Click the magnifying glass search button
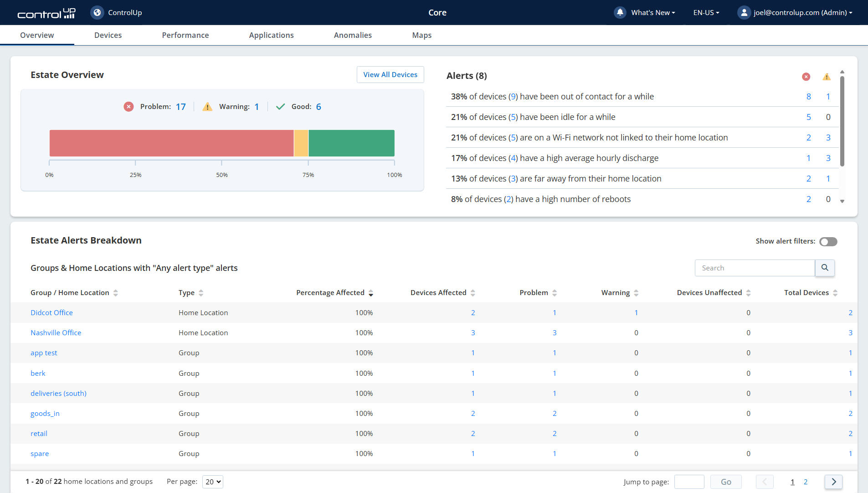The image size is (868, 493). 825,268
